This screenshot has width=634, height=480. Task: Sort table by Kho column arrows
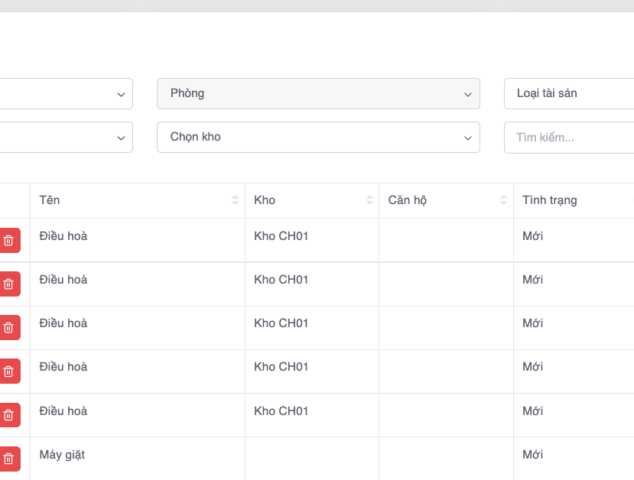coord(369,200)
